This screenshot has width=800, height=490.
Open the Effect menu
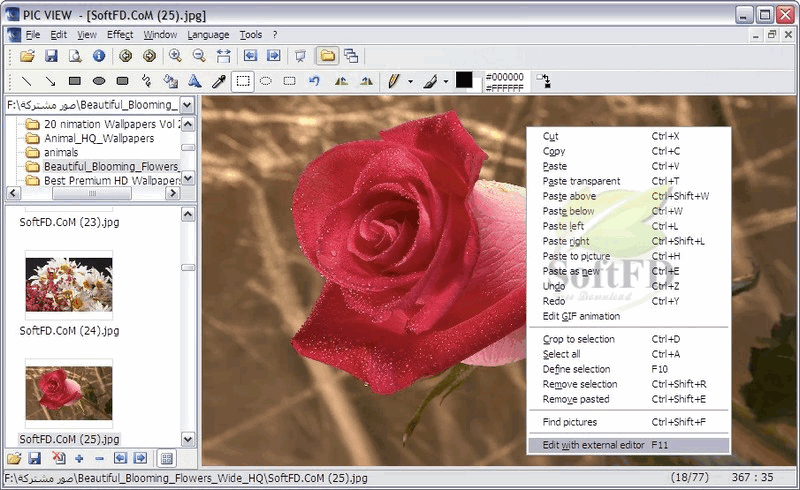click(120, 35)
